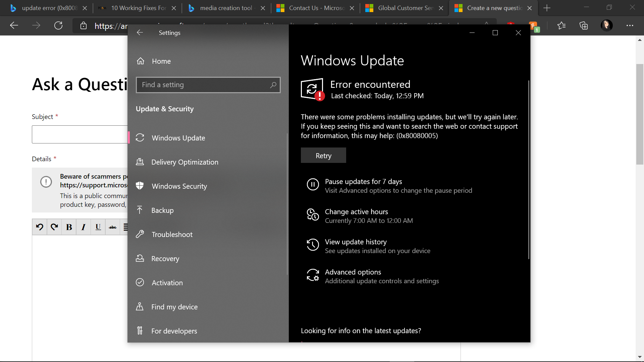
Task: Click the Settings back arrow
Action: (x=140, y=33)
